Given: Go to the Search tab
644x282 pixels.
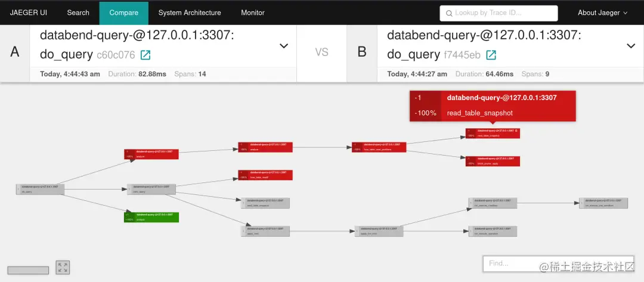Looking at the screenshot, I should click(x=78, y=13).
